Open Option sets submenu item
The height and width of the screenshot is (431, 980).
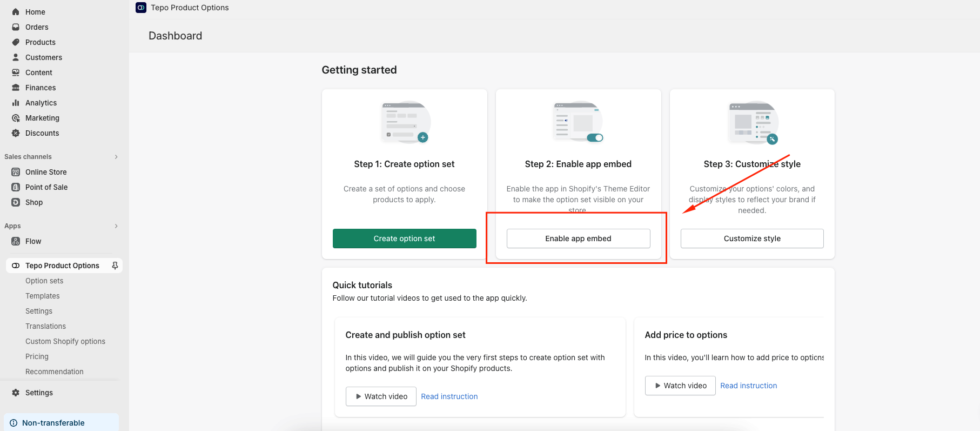point(44,281)
